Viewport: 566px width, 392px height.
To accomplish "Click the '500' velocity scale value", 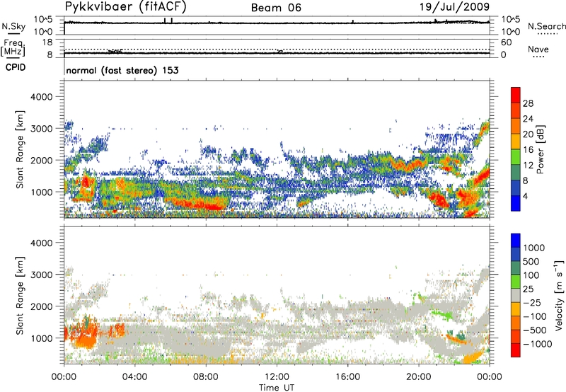I will pyautogui.click(x=533, y=262).
